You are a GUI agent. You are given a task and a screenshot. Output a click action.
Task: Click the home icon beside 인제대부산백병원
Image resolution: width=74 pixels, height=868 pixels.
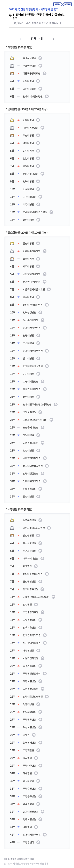coord(45,251)
